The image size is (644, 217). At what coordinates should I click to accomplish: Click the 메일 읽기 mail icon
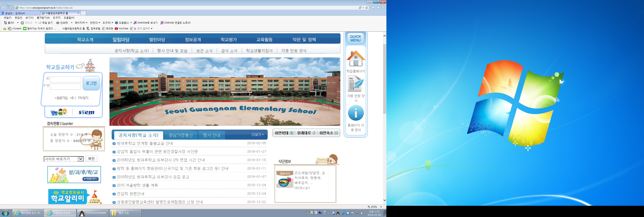[x=40, y=23]
